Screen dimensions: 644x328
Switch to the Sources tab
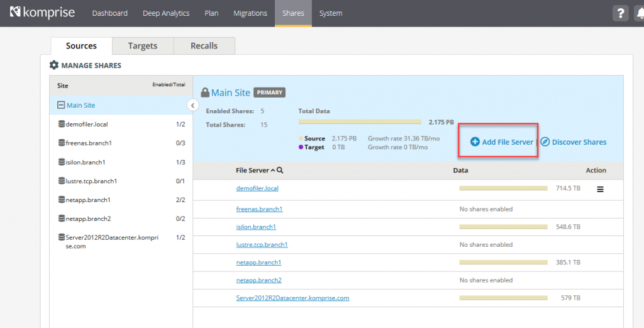pyautogui.click(x=81, y=45)
